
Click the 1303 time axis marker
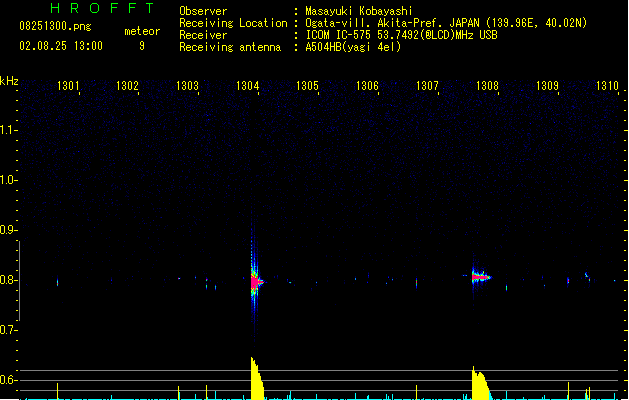(x=187, y=86)
